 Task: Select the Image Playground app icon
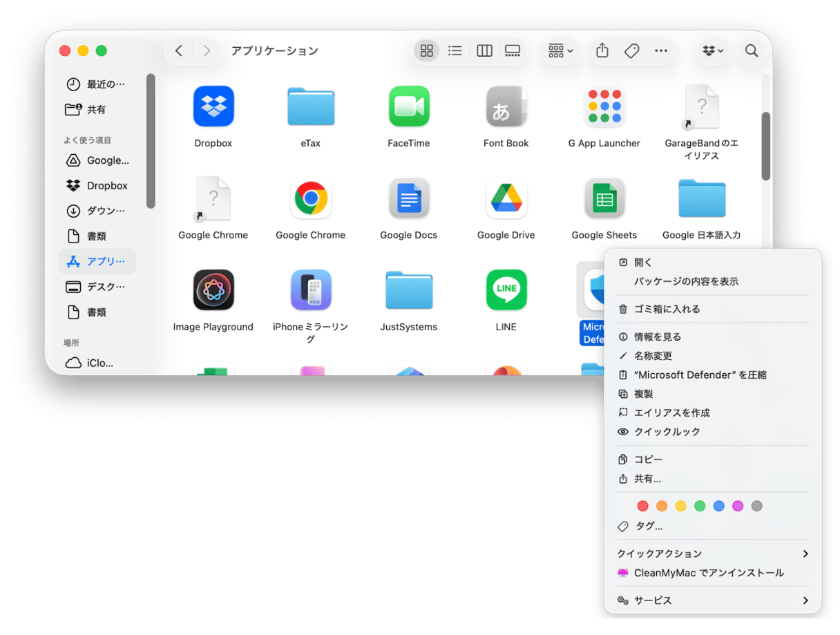point(213,290)
